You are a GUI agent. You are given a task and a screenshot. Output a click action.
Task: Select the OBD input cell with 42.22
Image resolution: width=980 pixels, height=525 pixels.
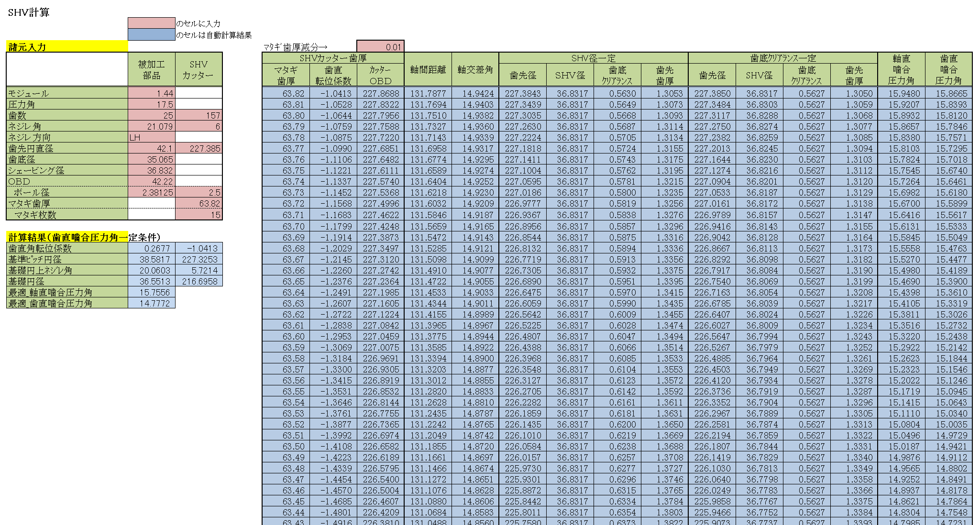(152, 181)
